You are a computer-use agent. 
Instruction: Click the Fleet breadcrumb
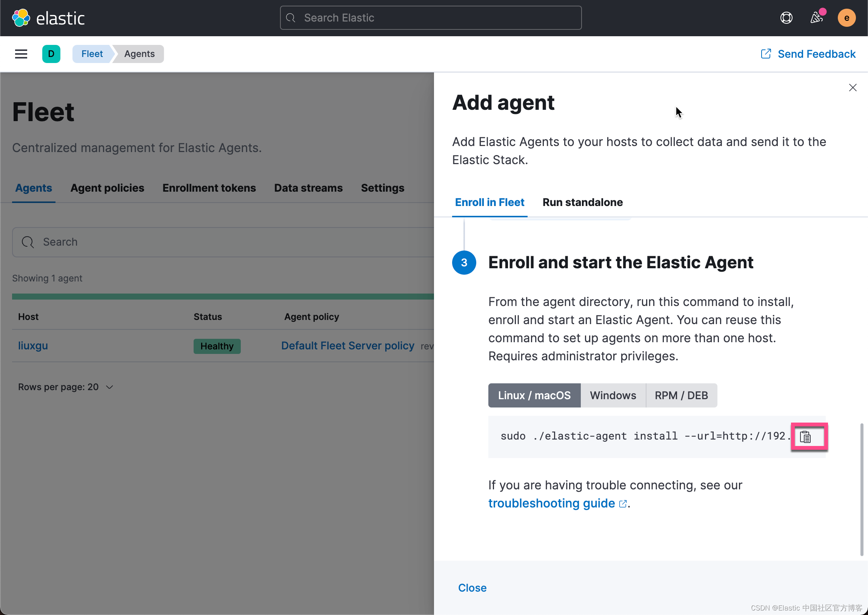[x=92, y=54]
